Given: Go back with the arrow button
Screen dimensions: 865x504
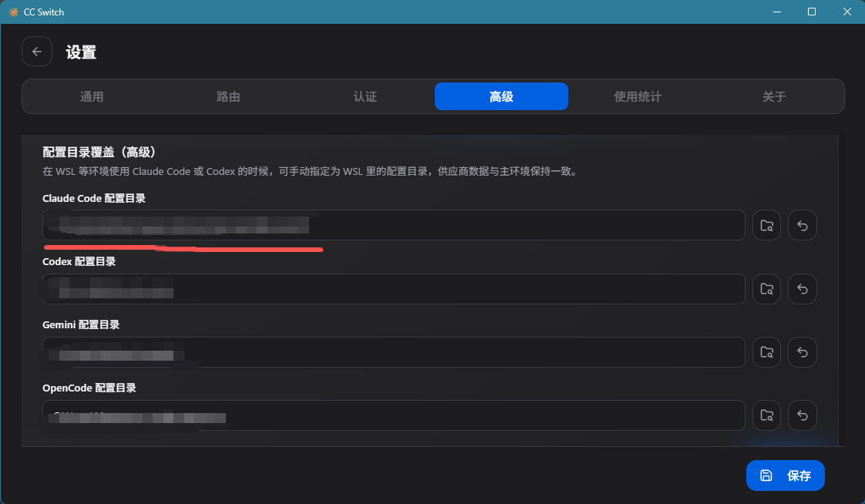Looking at the screenshot, I should point(37,52).
